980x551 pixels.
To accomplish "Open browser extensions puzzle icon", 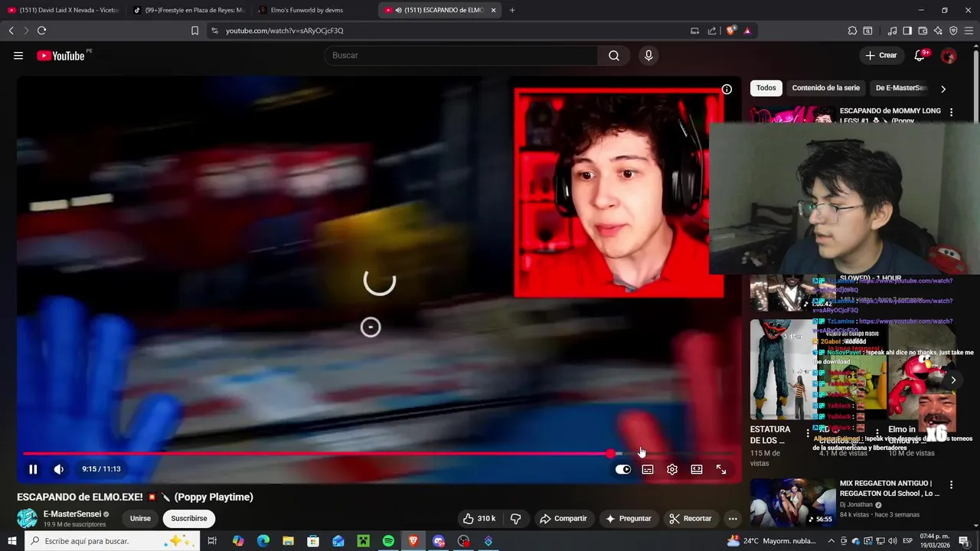I will pos(852,31).
